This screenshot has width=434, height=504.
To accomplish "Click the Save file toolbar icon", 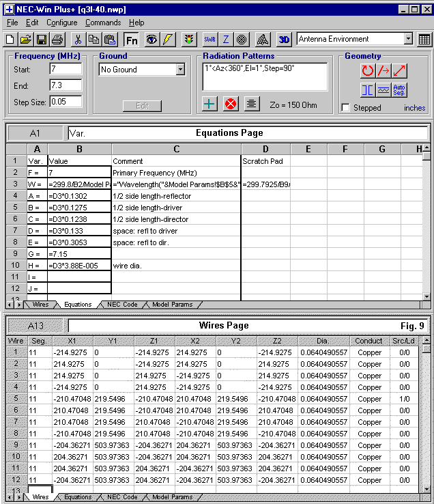I will coord(41,40).
